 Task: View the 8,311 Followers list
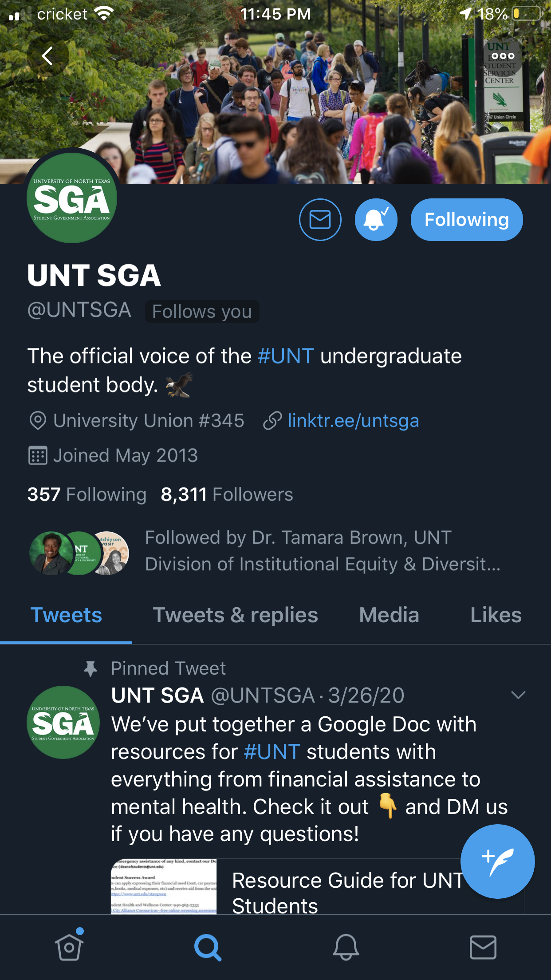point(227,494)
